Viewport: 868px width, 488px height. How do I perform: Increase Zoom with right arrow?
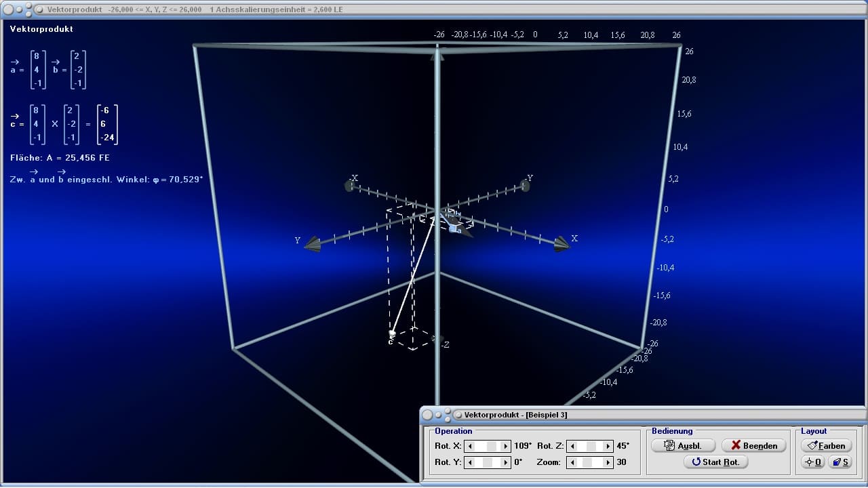[608, 462]
